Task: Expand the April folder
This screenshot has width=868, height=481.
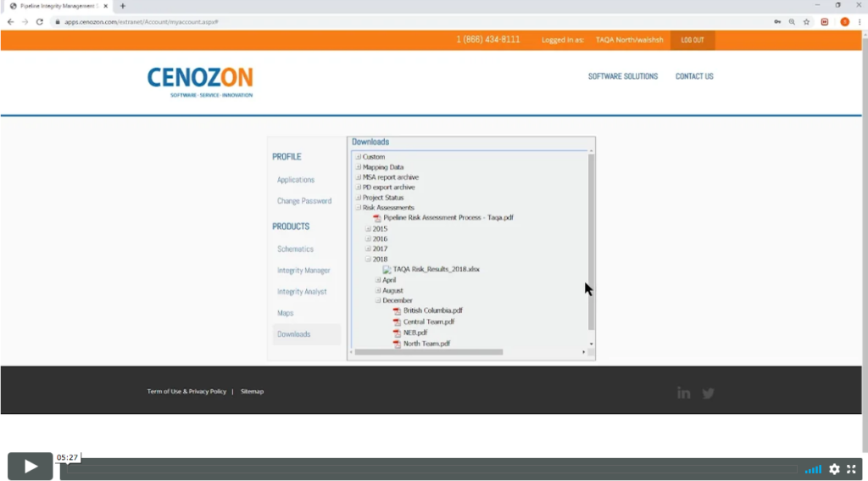Action: [x=378, y=280]
